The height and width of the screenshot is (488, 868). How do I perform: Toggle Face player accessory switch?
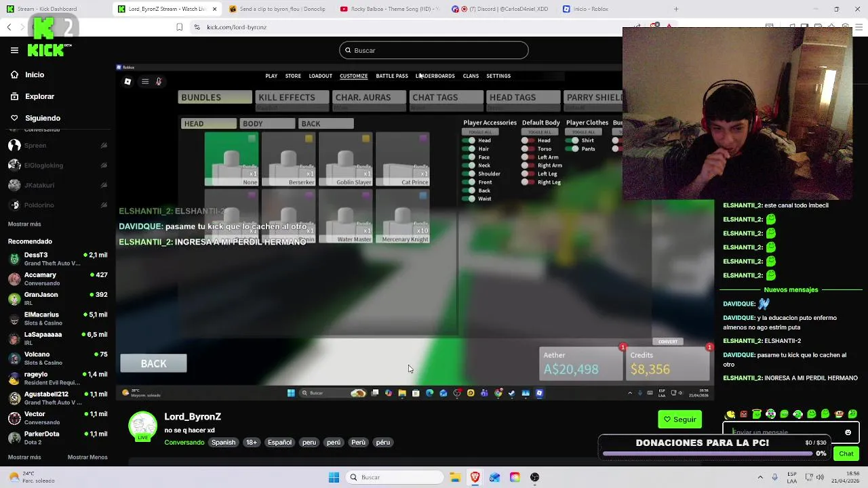click(x=469, y=157)
